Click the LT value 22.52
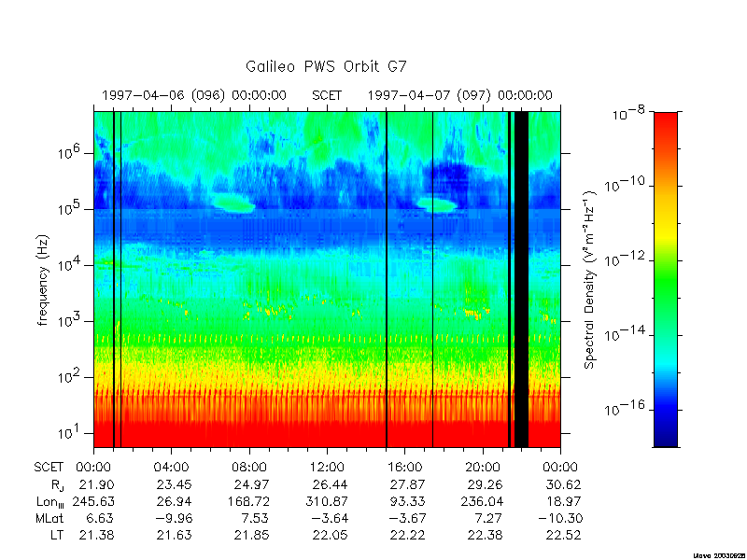Image resolution: width=747 pixels, height=560 pixels. tap(564, 535)
